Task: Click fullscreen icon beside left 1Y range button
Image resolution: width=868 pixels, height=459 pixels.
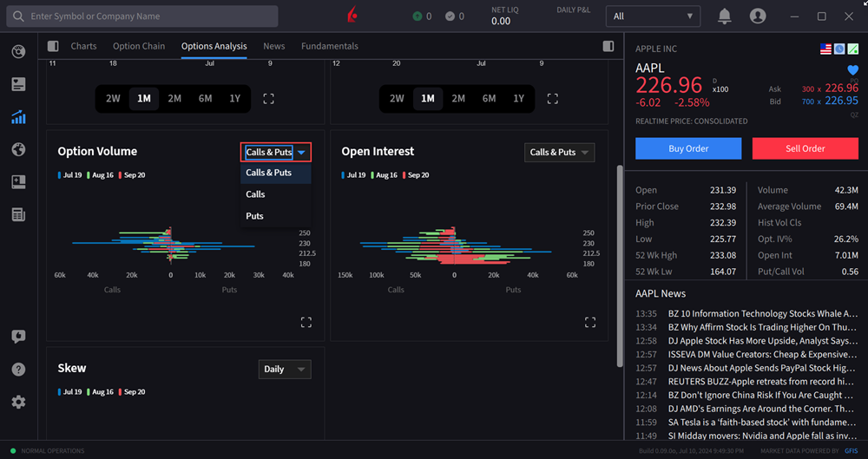Action: click(268, 99)
